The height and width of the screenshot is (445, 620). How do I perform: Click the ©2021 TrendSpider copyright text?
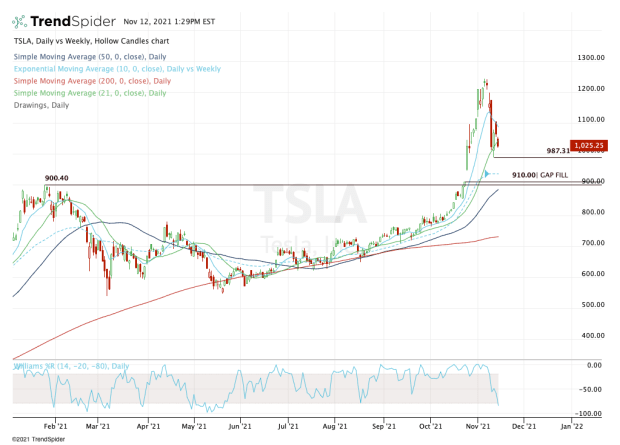38,439
